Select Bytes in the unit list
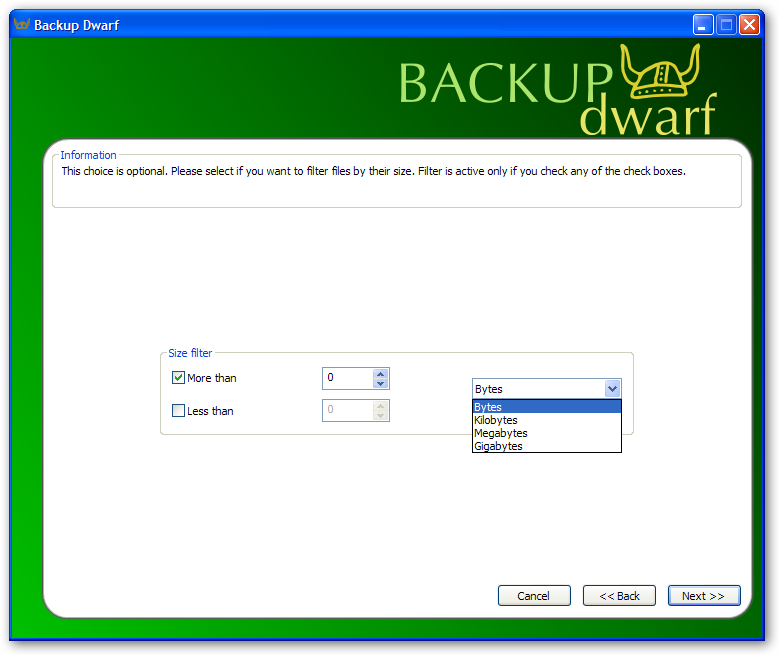779x655 pixels. 546,407
